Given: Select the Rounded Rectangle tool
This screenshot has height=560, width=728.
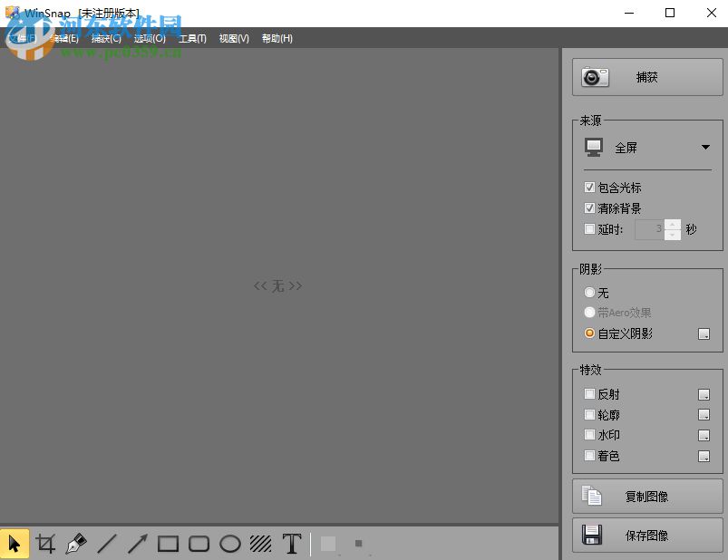Looking at the screenshot, I should (199, 544).
